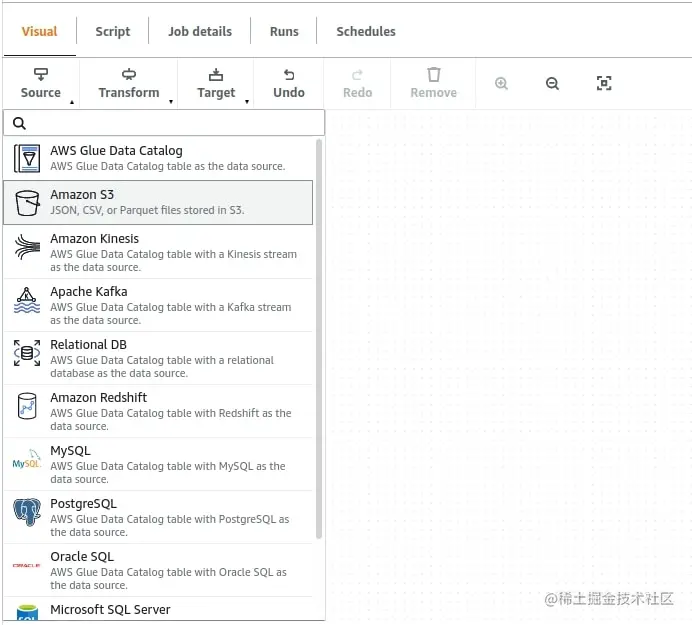Choose Amazon Kinesis as source
Screen dimensions: 692x625
[158, 252]
